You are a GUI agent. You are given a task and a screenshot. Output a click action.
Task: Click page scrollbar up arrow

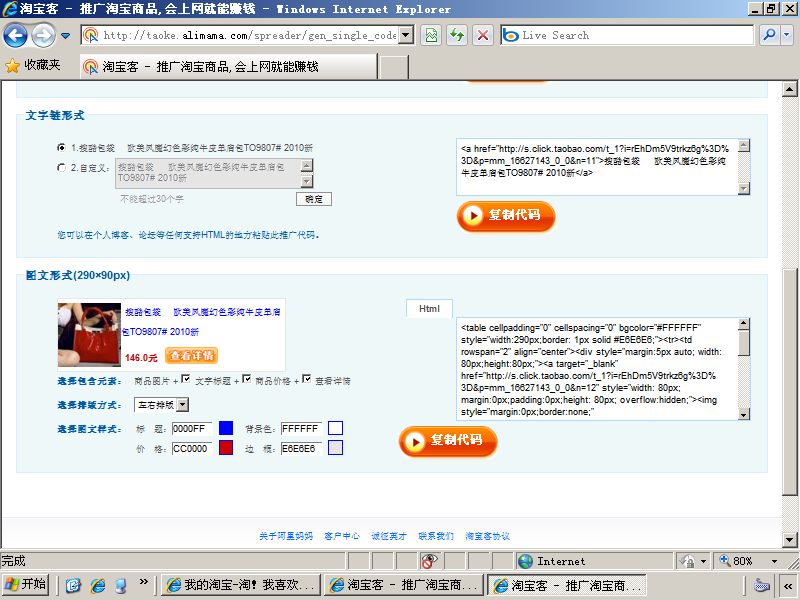[x=789, y=89]
